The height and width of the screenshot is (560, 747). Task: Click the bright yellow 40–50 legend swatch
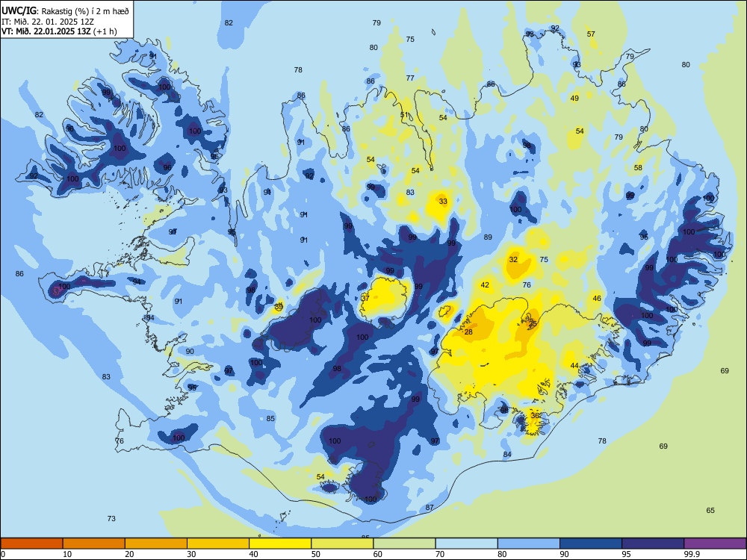pyautogui.click(x=280, y=544)
